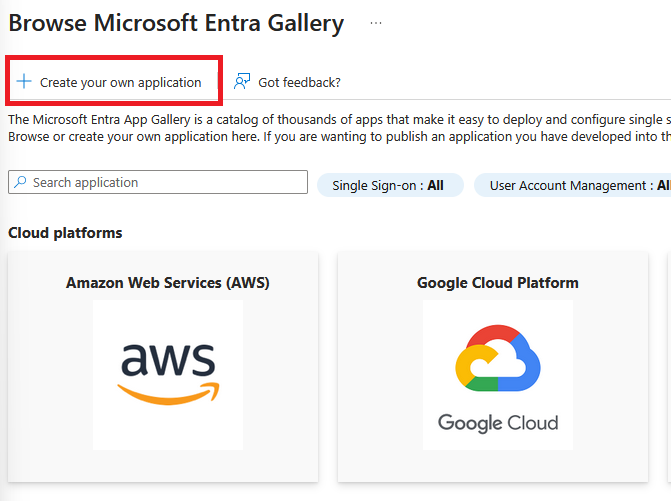Screen dimensions: 671x501
Task: Click the 'Google Cloud' wordmark under the logo
Action: coord(498,421)
